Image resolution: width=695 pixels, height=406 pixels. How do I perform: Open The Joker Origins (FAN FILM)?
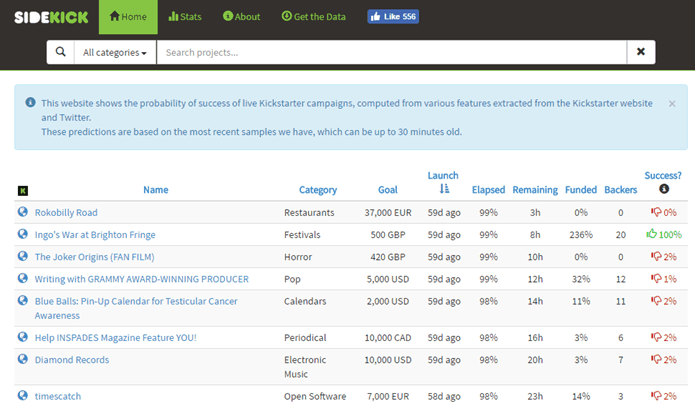pyautogui.click(x=94, y=257)
